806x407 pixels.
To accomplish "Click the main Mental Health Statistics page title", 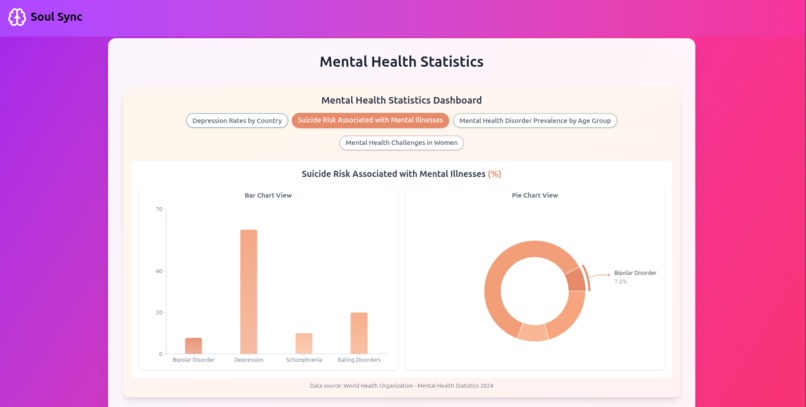I will click(x=401, y=62).
